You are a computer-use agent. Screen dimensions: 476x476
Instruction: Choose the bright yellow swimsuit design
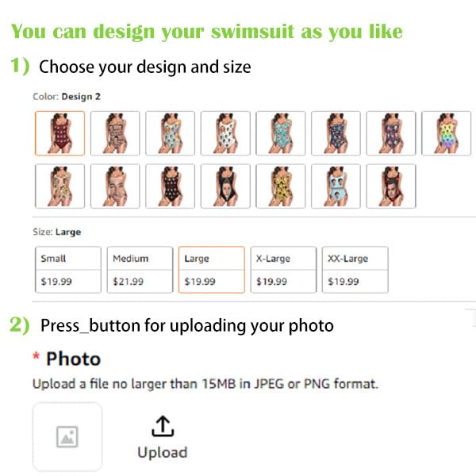(281, 186)
